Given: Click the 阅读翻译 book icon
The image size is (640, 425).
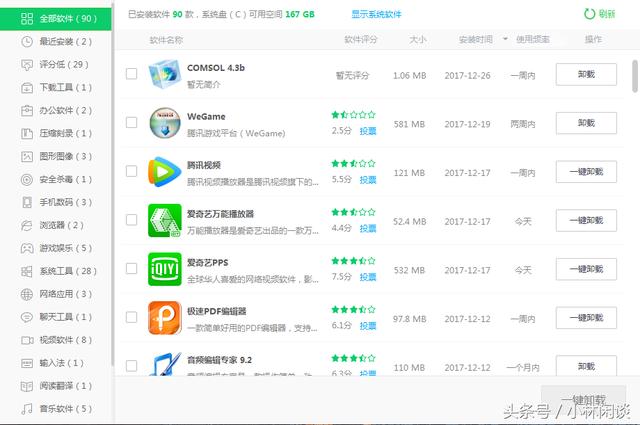Looking at the screenshot, I should point(27,386).
